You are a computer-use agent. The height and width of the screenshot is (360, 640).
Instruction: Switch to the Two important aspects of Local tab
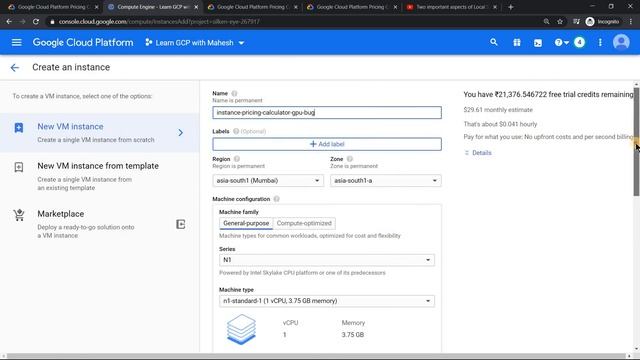point(451,7)
